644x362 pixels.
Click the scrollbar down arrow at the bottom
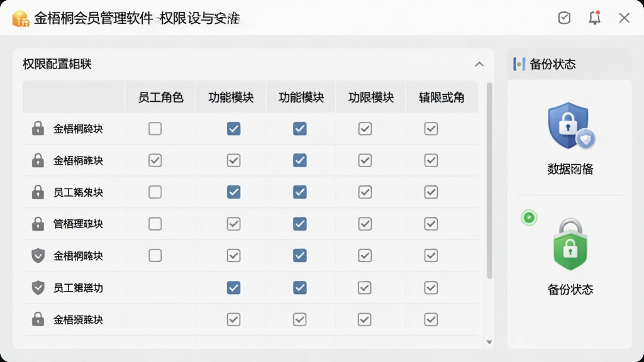tap(489, 342)
